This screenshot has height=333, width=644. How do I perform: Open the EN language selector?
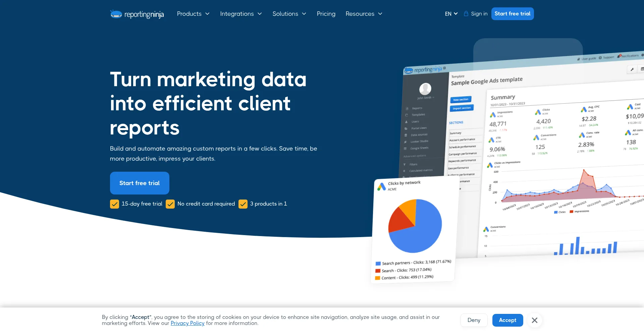(451, 14)
